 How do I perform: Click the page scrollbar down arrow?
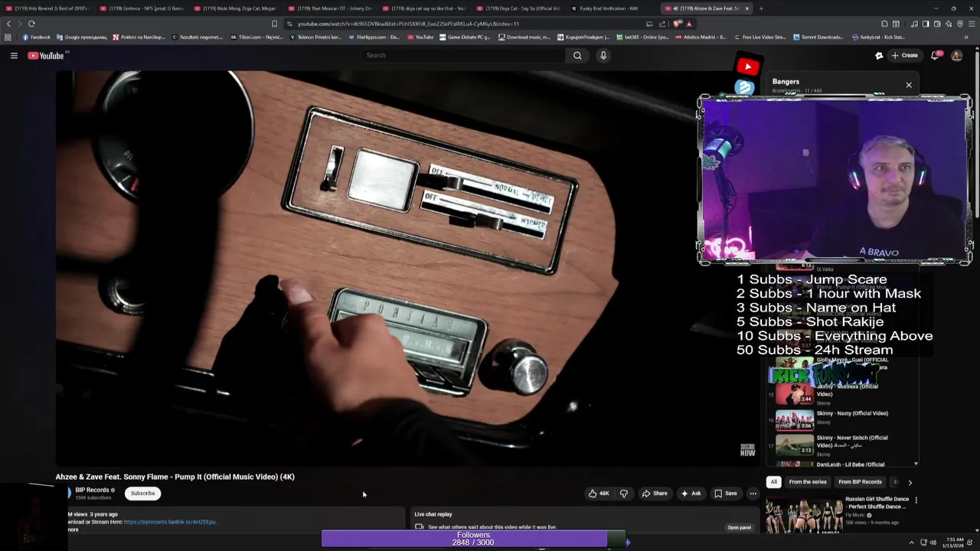[x=976, y=530]
